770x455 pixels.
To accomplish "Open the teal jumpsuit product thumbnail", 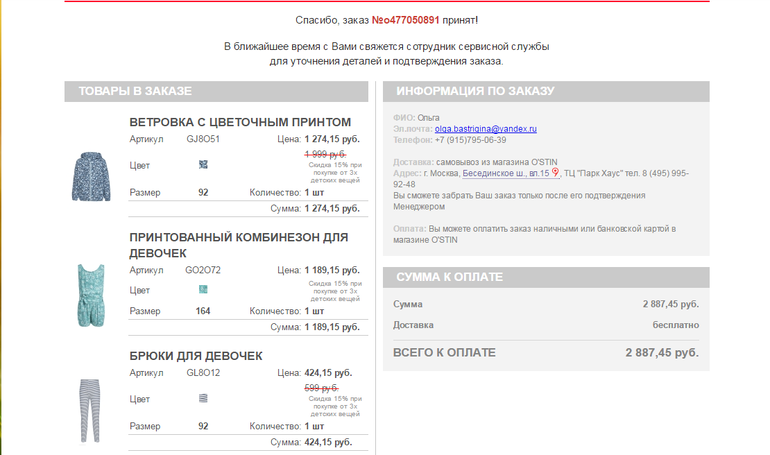I will (x=92, y=296).
